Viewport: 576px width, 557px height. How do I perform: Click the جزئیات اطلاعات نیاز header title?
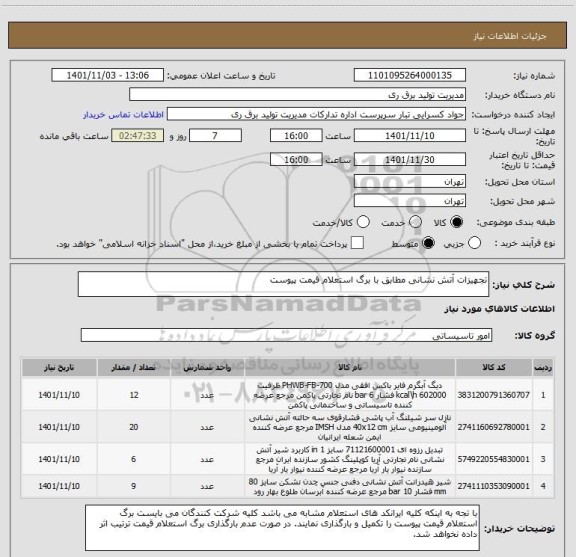pyautogui.click(x=510, y=36)
